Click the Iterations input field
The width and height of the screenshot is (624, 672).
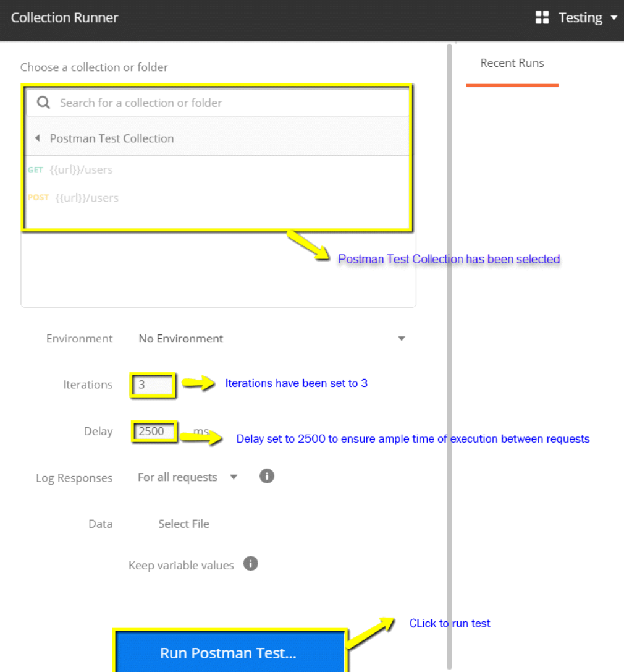coord(153,385)
